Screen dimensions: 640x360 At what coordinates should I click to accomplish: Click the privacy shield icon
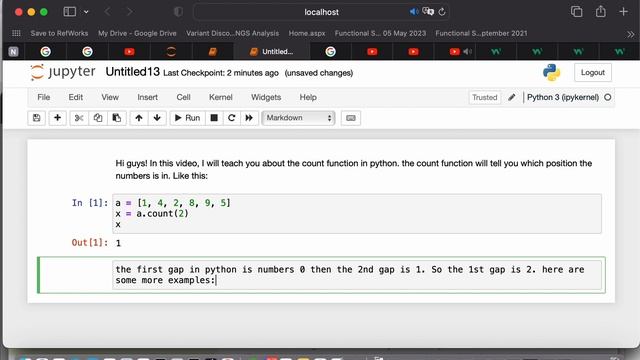pos(178,12)
